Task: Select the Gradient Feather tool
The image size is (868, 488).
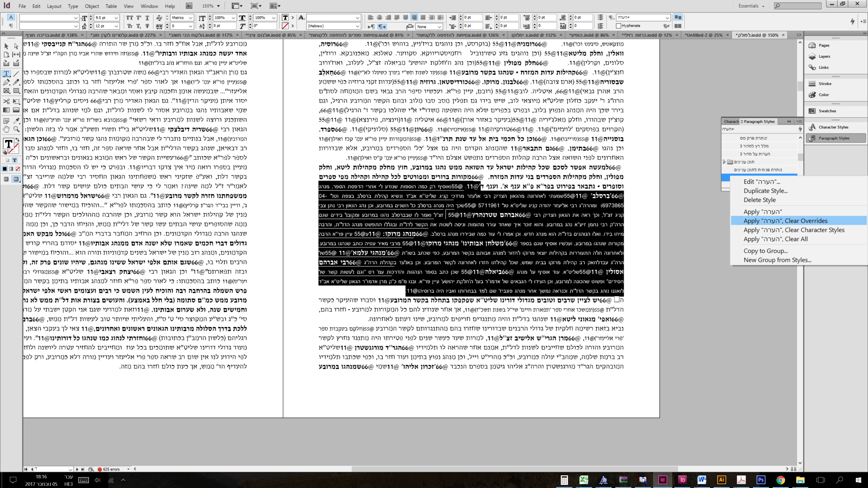Action: pyautogui.click(x=16, y=110)
